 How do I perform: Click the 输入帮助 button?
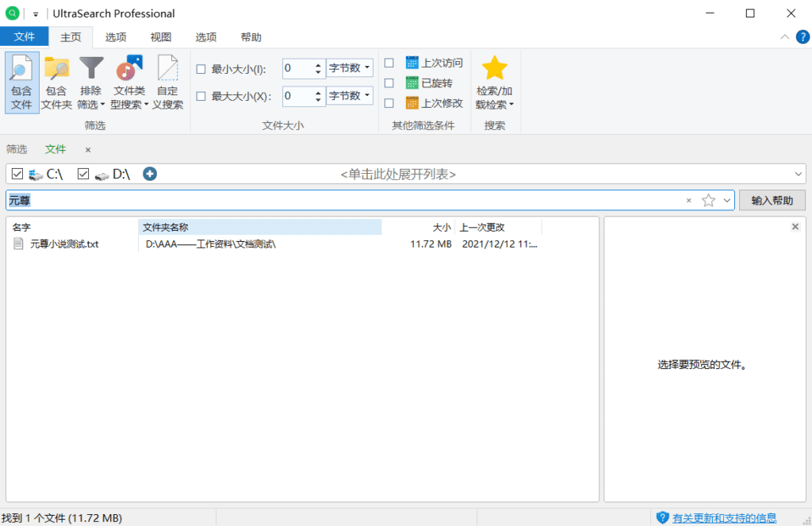(x=772, y=201)
